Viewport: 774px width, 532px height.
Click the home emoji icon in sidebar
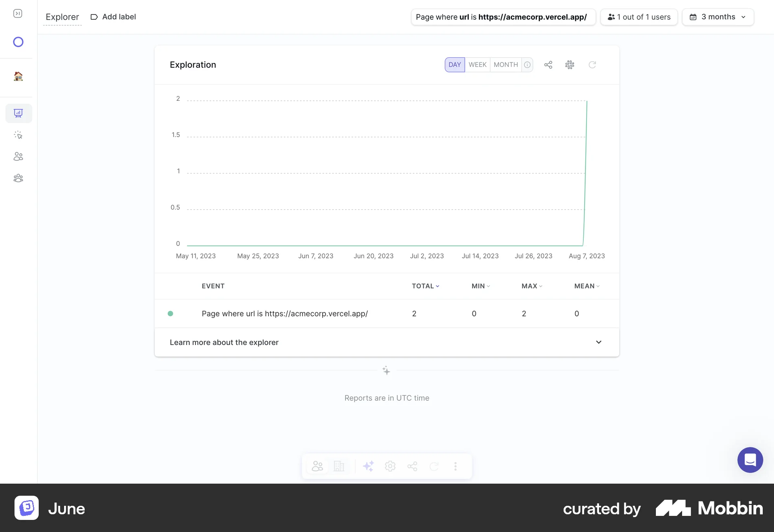click(18, 77)
